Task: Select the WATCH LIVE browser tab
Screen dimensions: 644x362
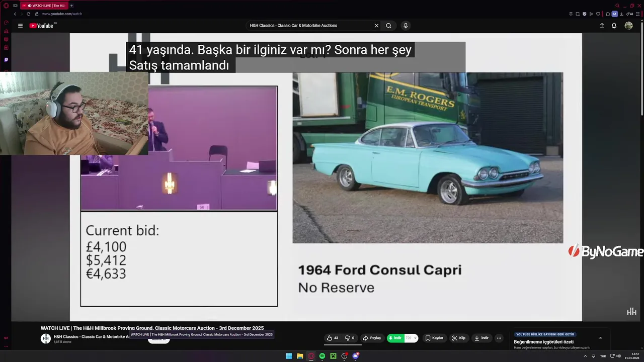Action: [44, 6]
